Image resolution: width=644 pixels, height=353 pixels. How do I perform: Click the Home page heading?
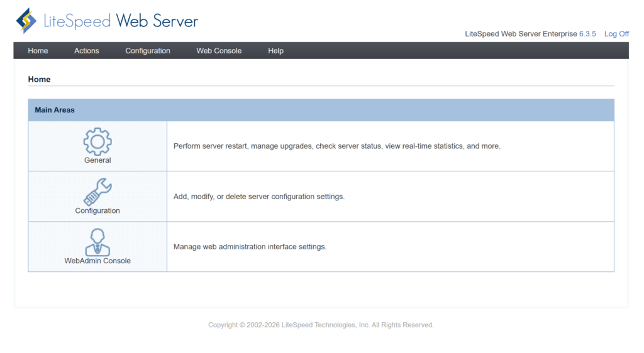click(x=39, y=80)
